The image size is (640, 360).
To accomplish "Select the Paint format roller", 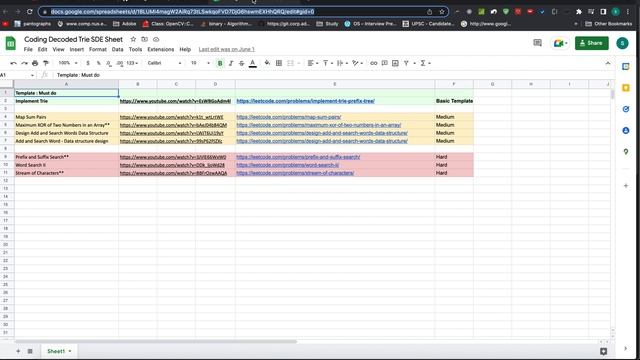I will point(46,63).
